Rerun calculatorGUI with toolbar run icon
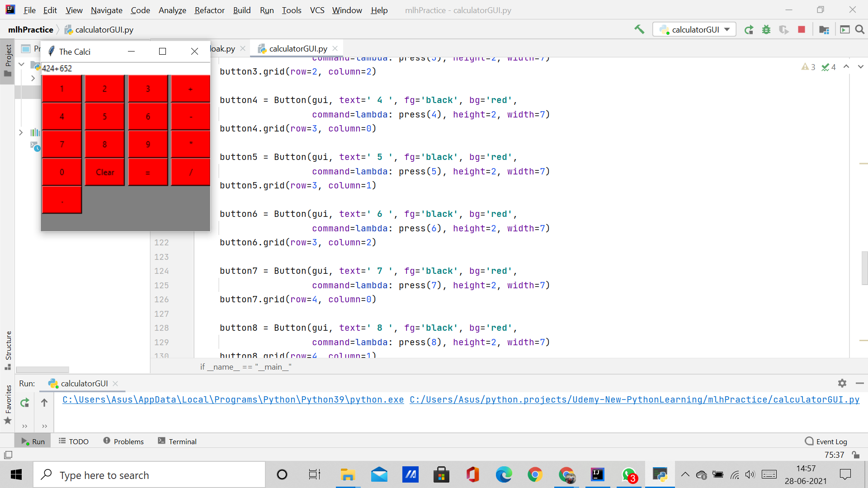The image size is (868, 488). 749,30
